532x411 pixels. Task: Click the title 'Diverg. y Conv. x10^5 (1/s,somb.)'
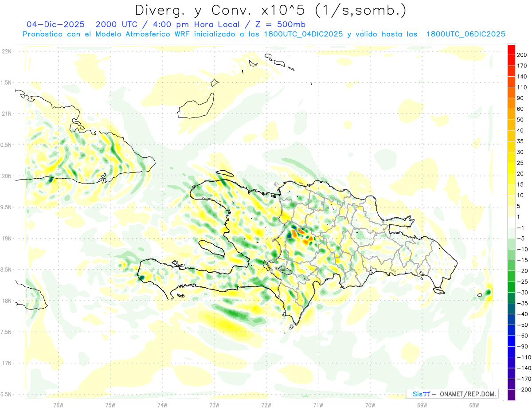270,10
